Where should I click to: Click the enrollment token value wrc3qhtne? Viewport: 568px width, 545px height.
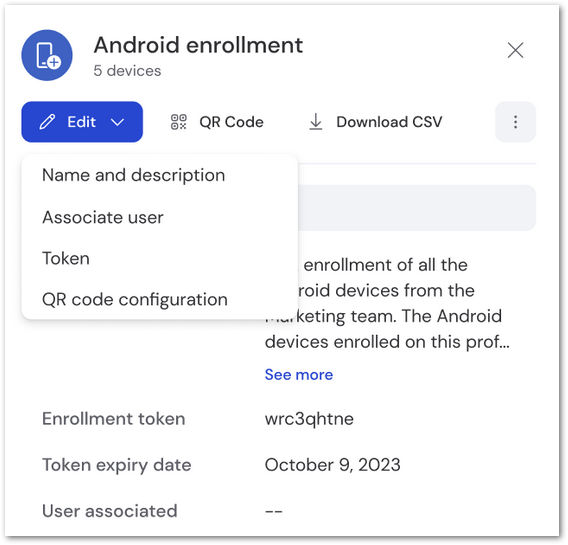pos(309,419)
